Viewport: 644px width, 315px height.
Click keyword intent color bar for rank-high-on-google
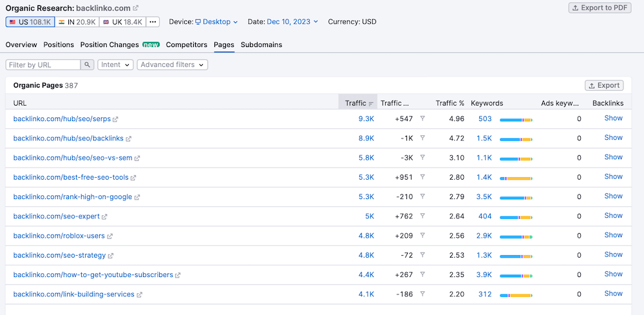click(x=516, y=197)
